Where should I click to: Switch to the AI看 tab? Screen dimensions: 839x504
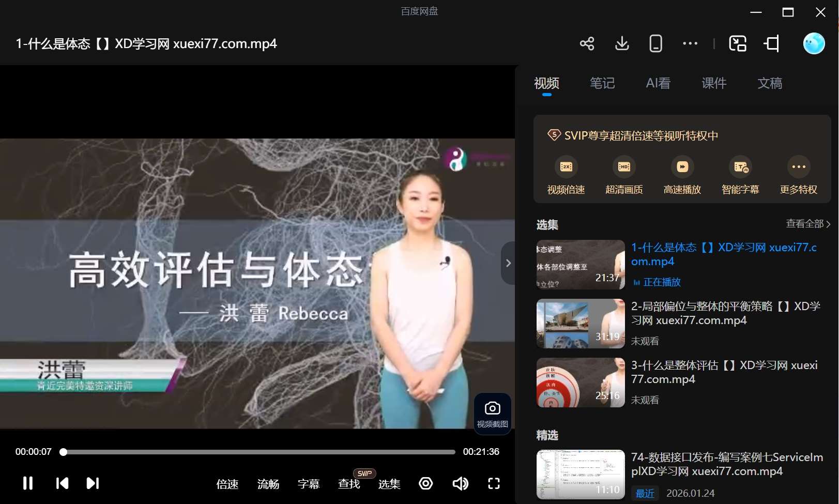657,83
